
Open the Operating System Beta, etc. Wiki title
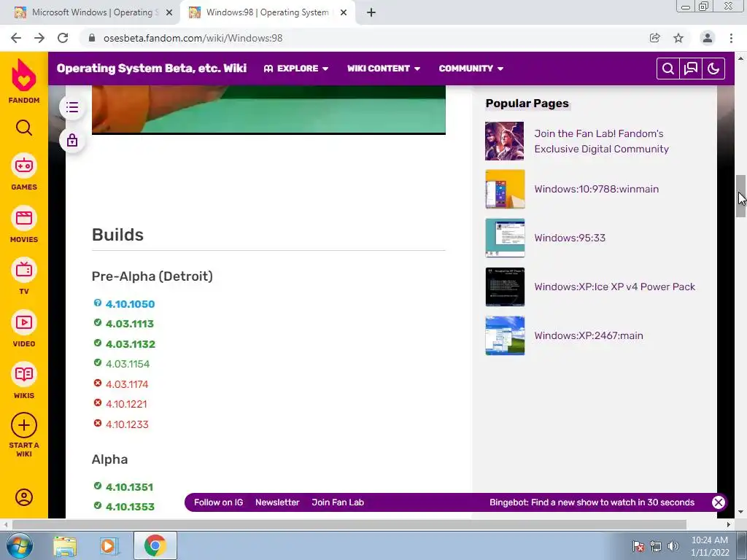152,69
